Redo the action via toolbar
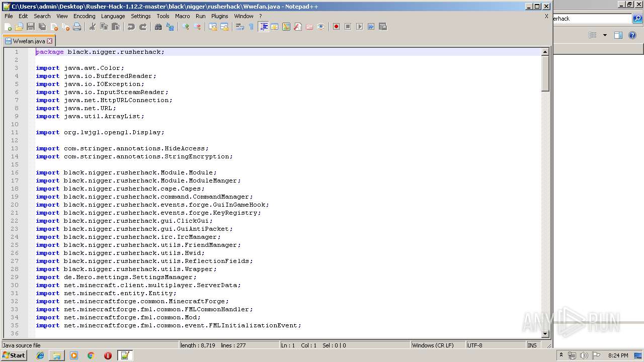Image resolution: width=644 pixels, height=362 pixels. pos(143,27)
